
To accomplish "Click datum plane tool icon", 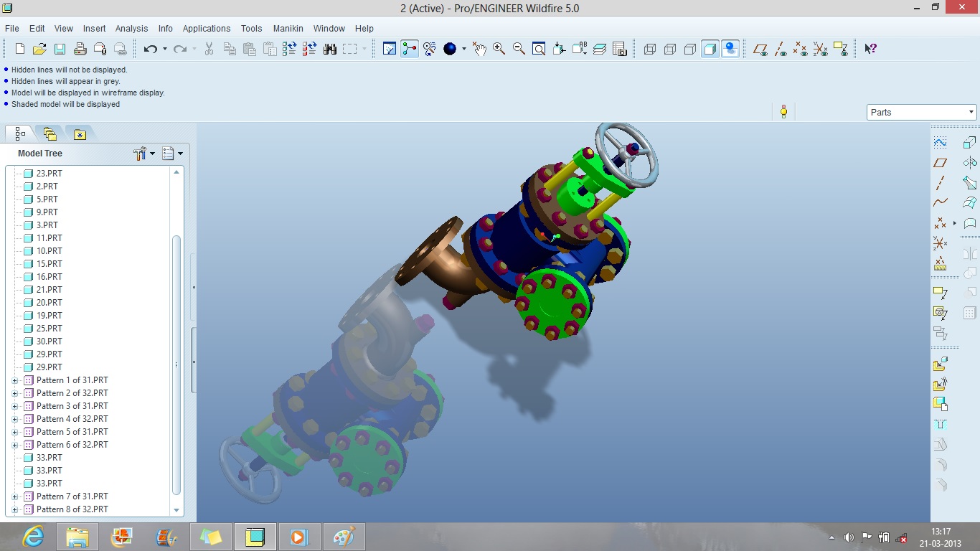I will coord(941,163).
